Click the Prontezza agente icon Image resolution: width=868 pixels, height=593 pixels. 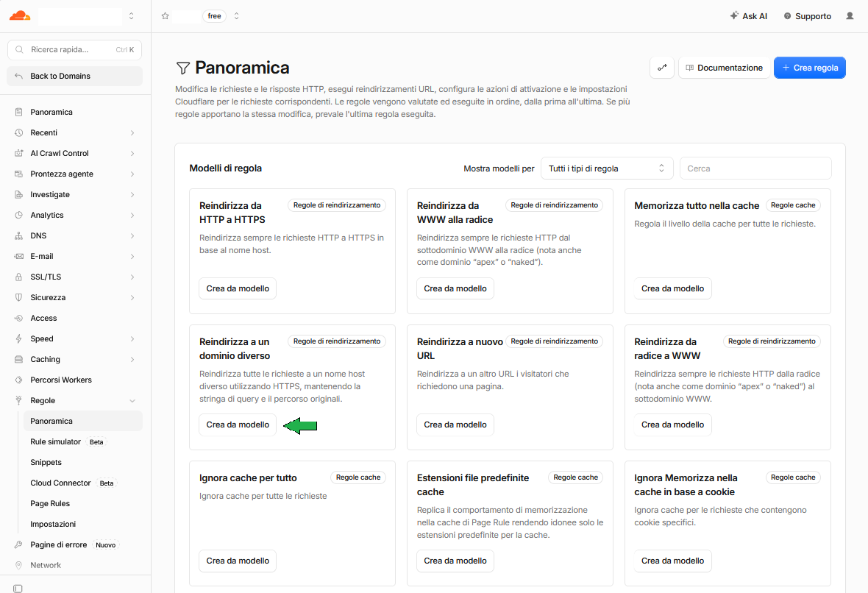pyautogui.click(x=19, y=174)
